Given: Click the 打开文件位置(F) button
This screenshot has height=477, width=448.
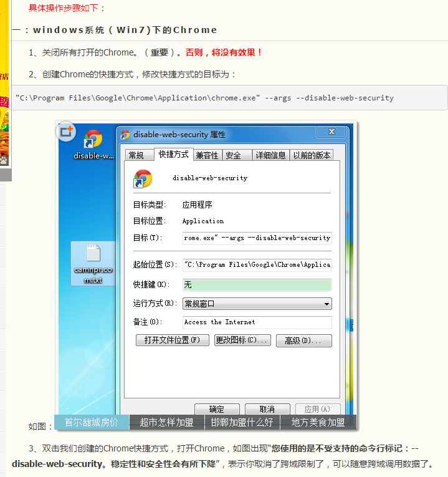Looking at the screenshot, I should point(173,340).
